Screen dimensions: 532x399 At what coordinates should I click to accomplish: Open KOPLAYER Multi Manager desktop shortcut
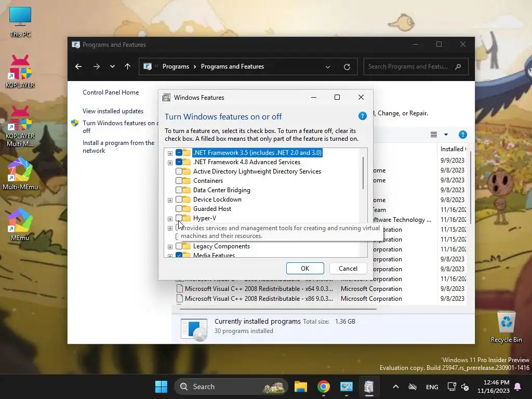(x=20, y=126)
